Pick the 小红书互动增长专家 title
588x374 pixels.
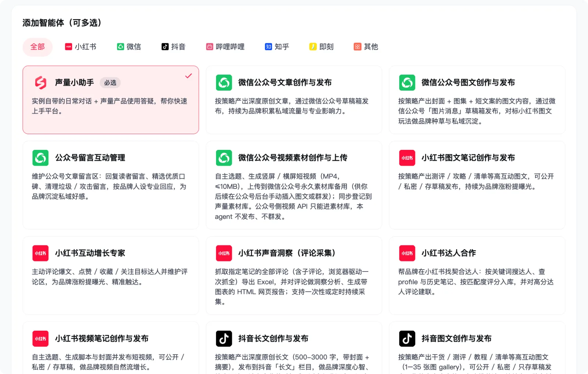(x=90, y=253)
